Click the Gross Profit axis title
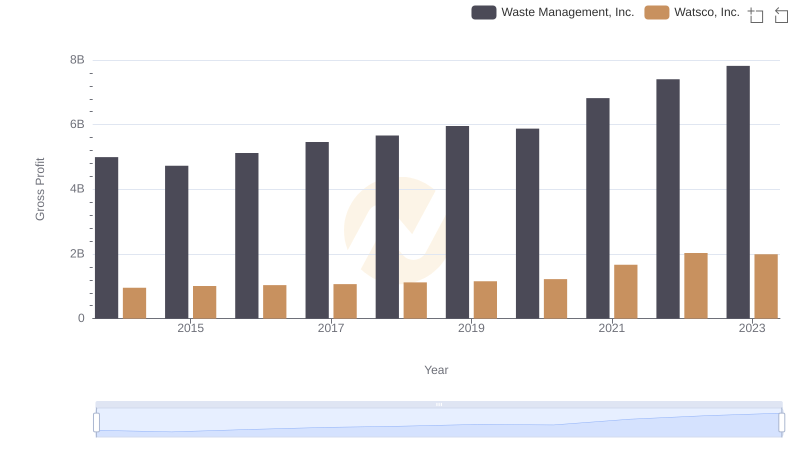The width and height of the screenshot is (800, 461). click(x=40, y=189)
